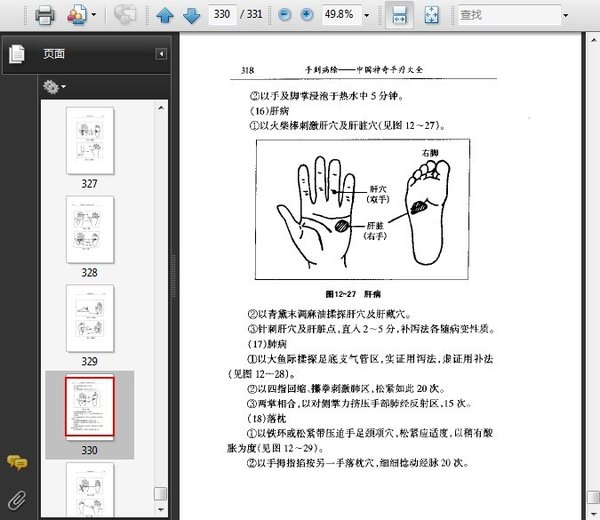Screen dimensions: 600x520
Task: Select the thumbnail below page 330
Action: (x=90, y=490)
